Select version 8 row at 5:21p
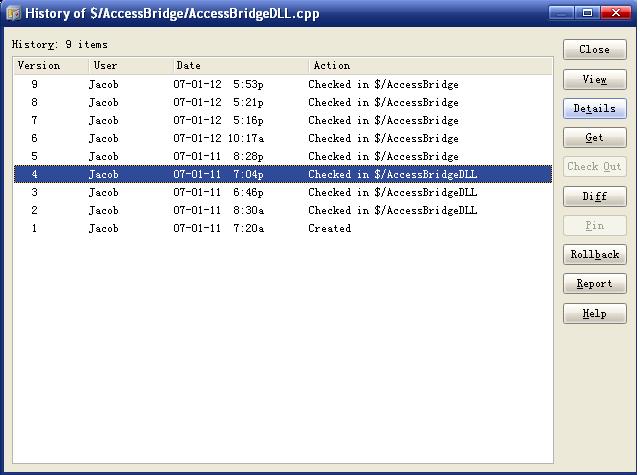Viewport: 640px width, 475px height. [283, 102]
